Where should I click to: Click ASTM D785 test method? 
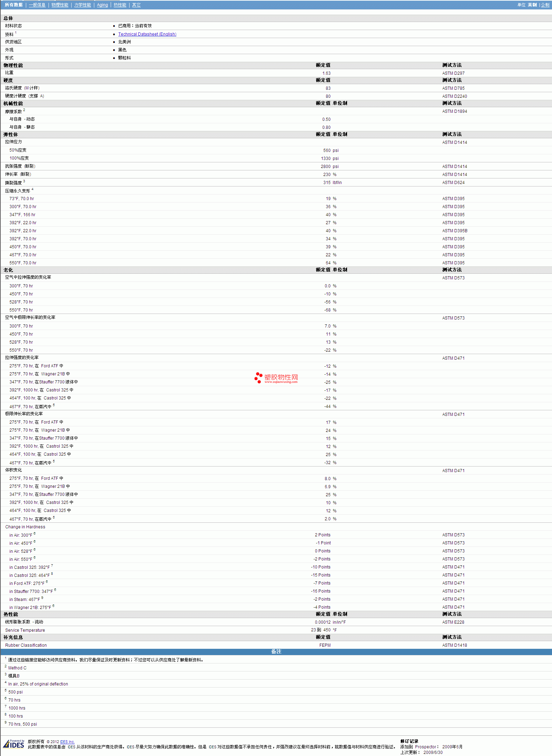click(453, 88)
